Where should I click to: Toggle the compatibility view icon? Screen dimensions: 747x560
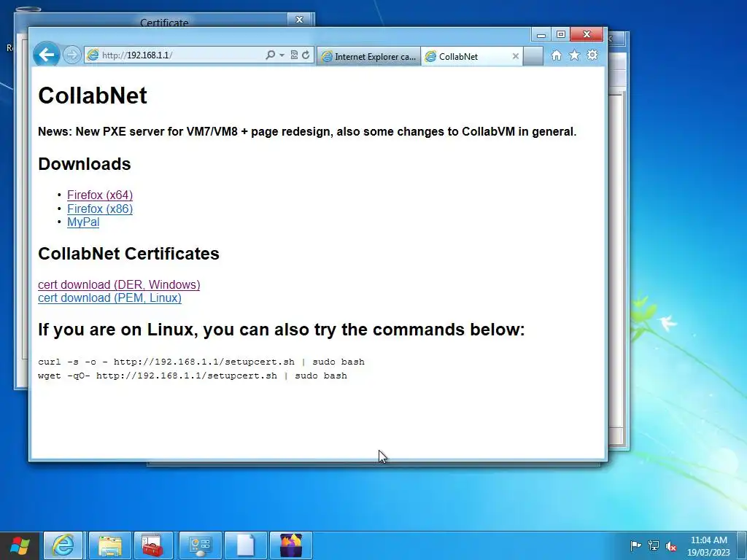(x=294, y=55)
